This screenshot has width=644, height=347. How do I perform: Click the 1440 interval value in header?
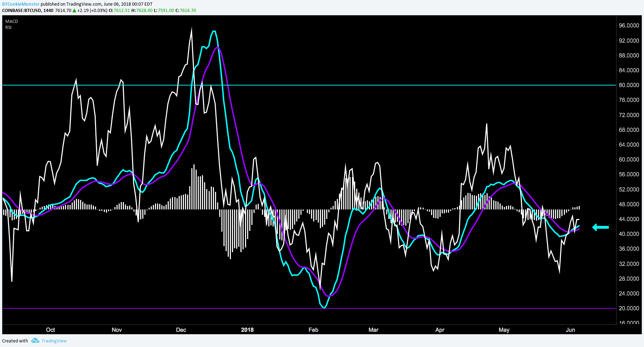(x=48, y=11)
